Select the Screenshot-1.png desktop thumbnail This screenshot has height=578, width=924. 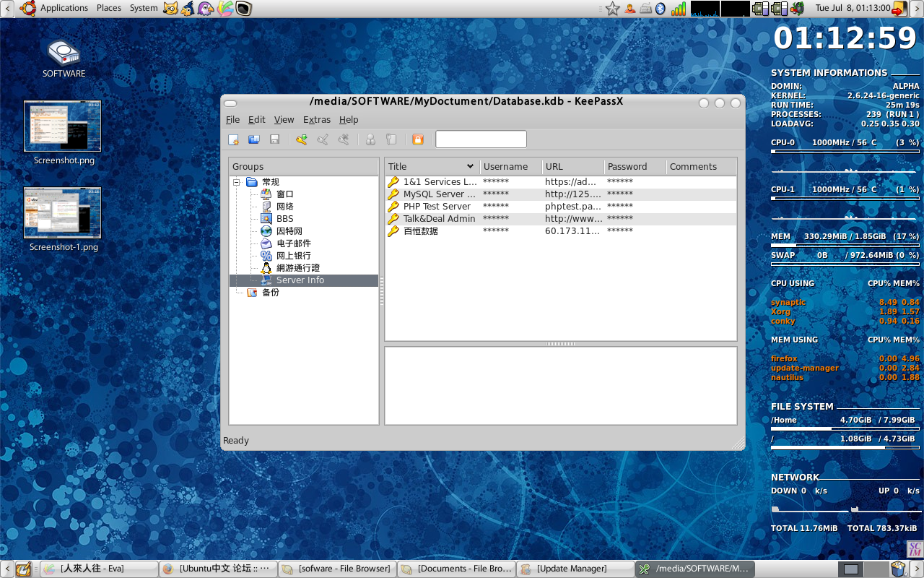point(63,213)
